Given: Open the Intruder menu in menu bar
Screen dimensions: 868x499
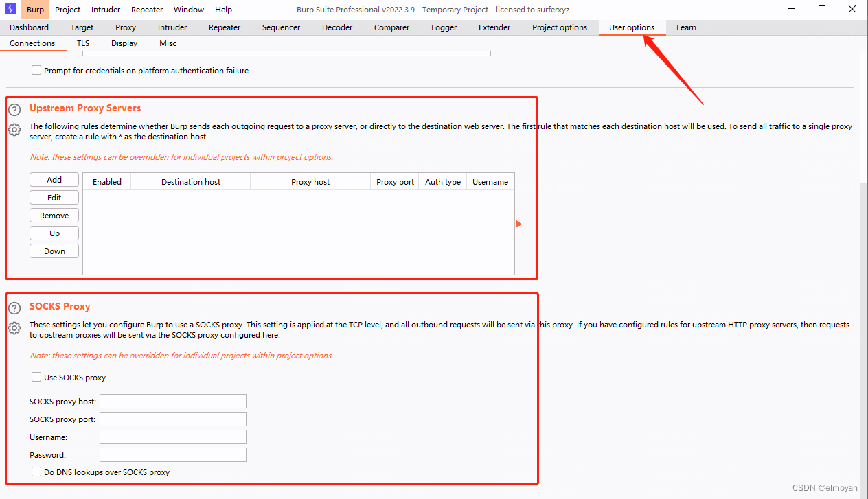Looking at the screenshot, I should pyautogui.click(x=106, y=10).
